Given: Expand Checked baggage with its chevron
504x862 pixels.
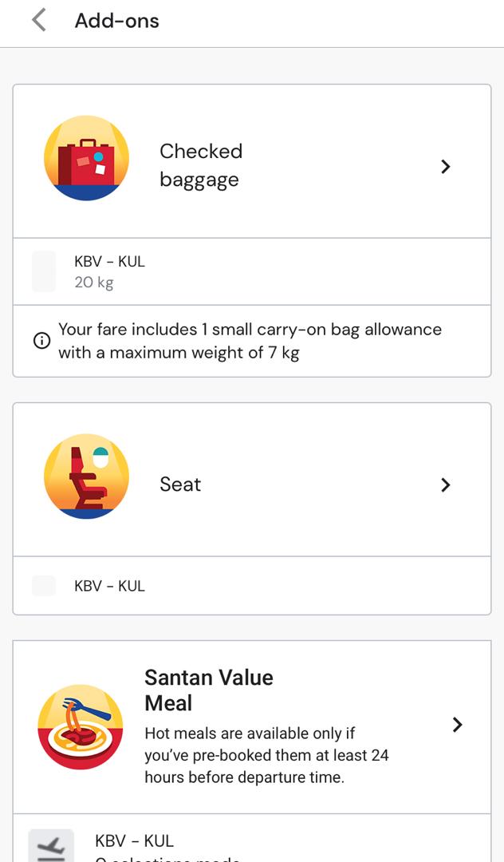Looking at the screenshot, I should pos(446,166).
